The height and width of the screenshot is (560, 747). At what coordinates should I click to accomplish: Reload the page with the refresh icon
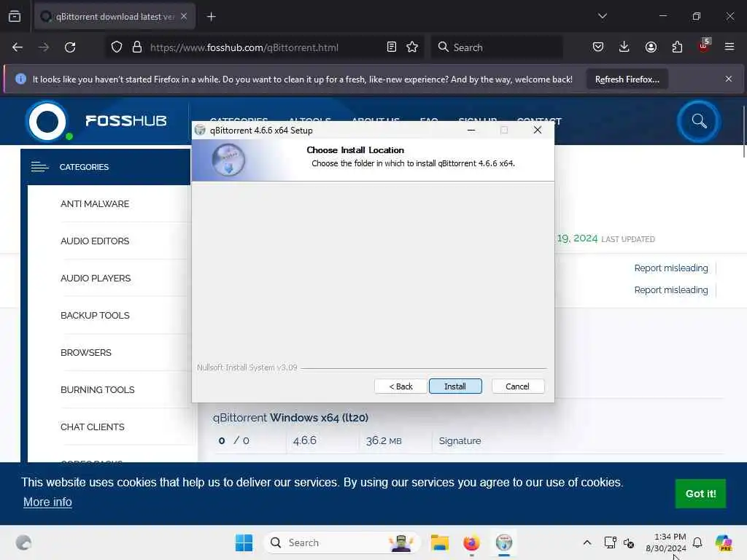click(70, 47)
